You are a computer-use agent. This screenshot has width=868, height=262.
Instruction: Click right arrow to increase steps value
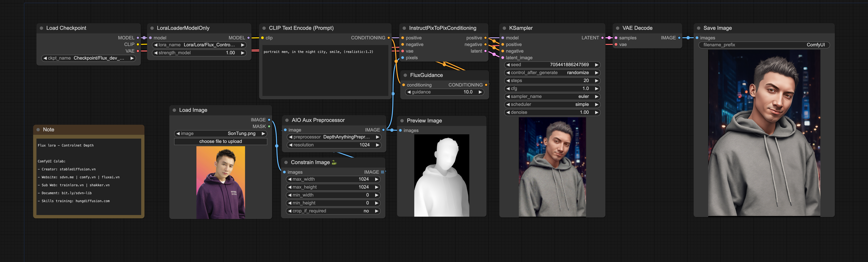click(x=596, y=81)
